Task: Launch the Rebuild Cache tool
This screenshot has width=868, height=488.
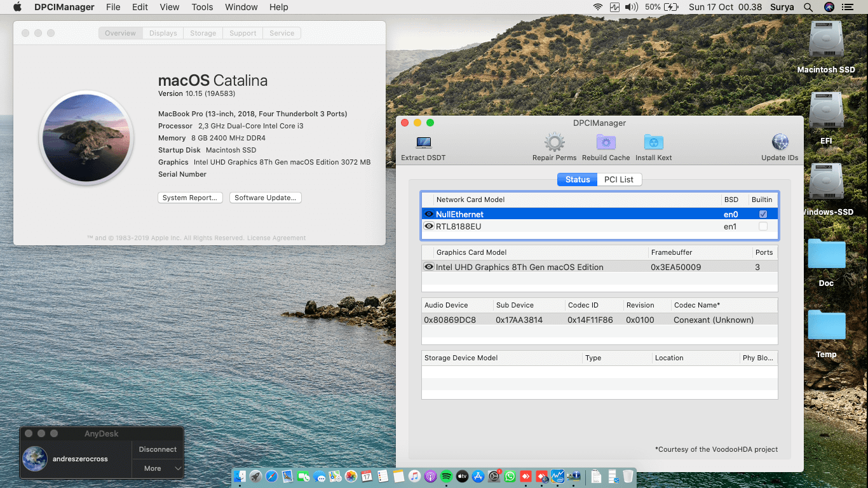Action: [606, 142]
